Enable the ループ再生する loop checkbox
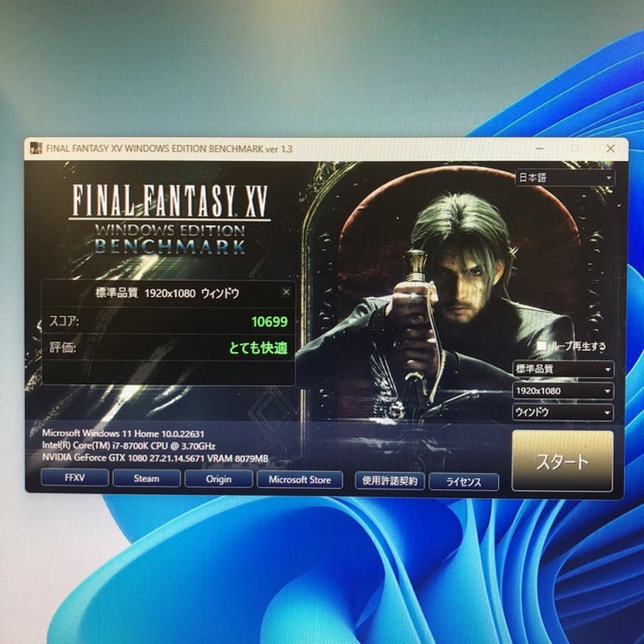 coord(543,345)
